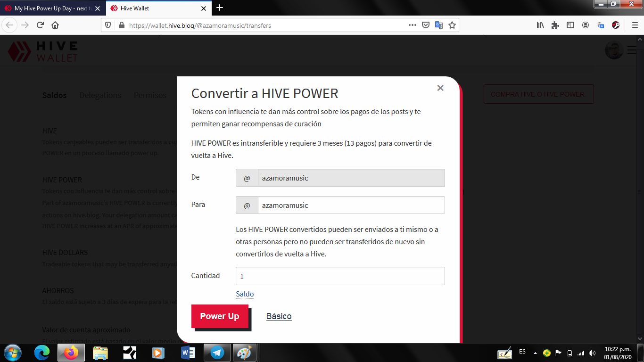644x362 pixels.
Task: Click the Hive Wallet logo
Action: 43,51
